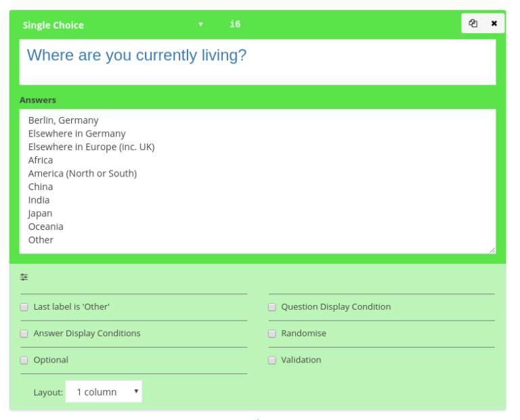
Task: Check the Validation option
Action: 272,360
